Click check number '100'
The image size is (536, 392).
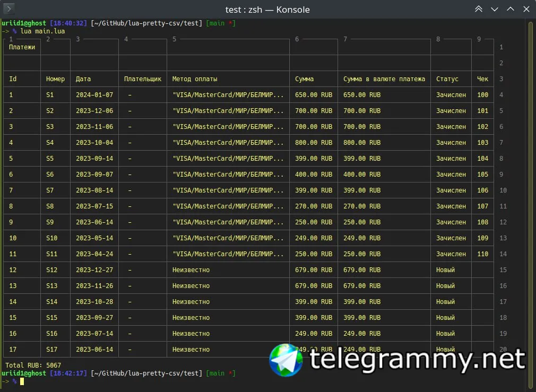[483, 94]
